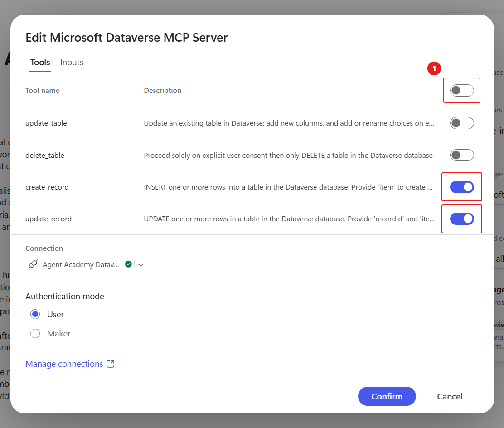Click the update_table description text
The height and width of the screenshot is (428, 504).
coord(289,123)
